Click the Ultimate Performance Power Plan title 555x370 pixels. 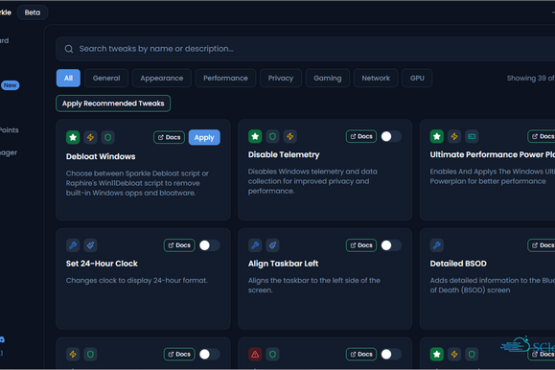(492, 155)
